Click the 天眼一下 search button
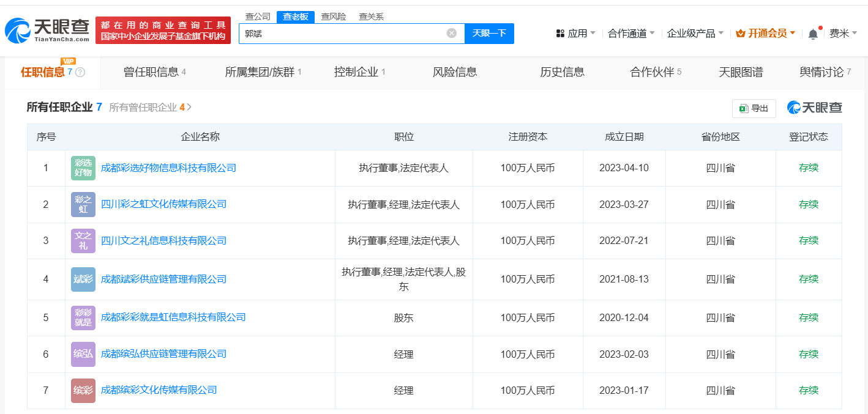 489,33
